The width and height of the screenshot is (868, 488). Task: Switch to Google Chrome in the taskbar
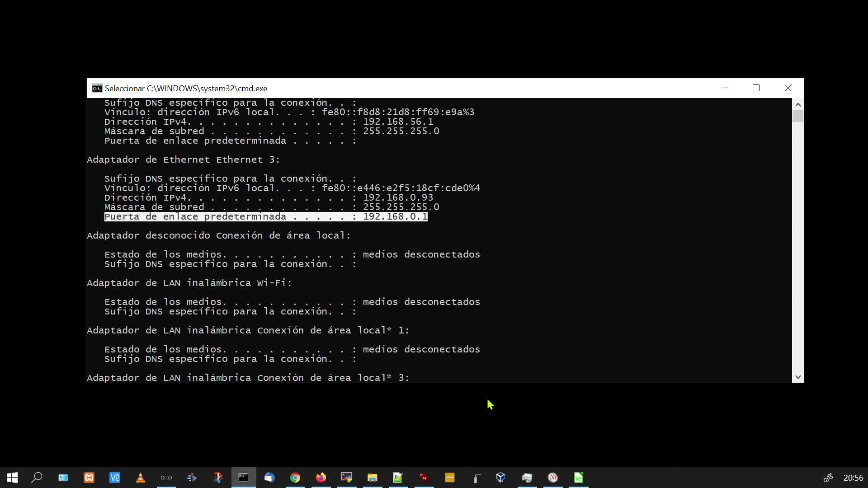click(295, 478)
